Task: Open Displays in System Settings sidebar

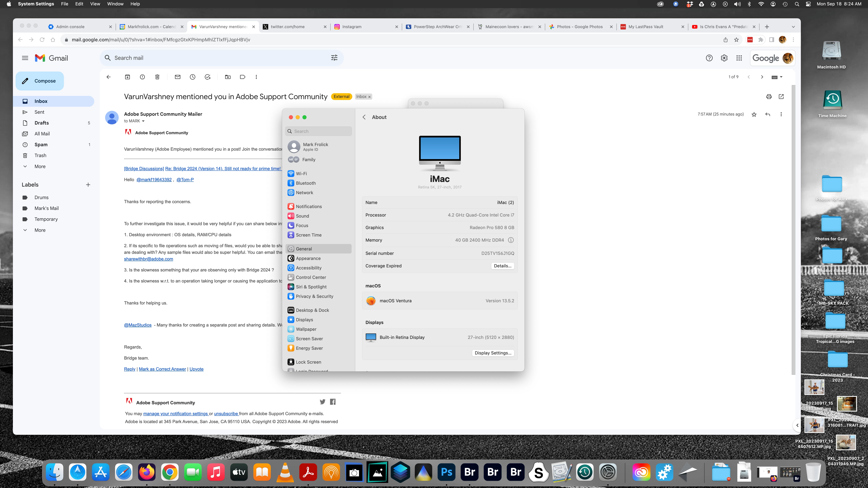Action: coord(304,320)
